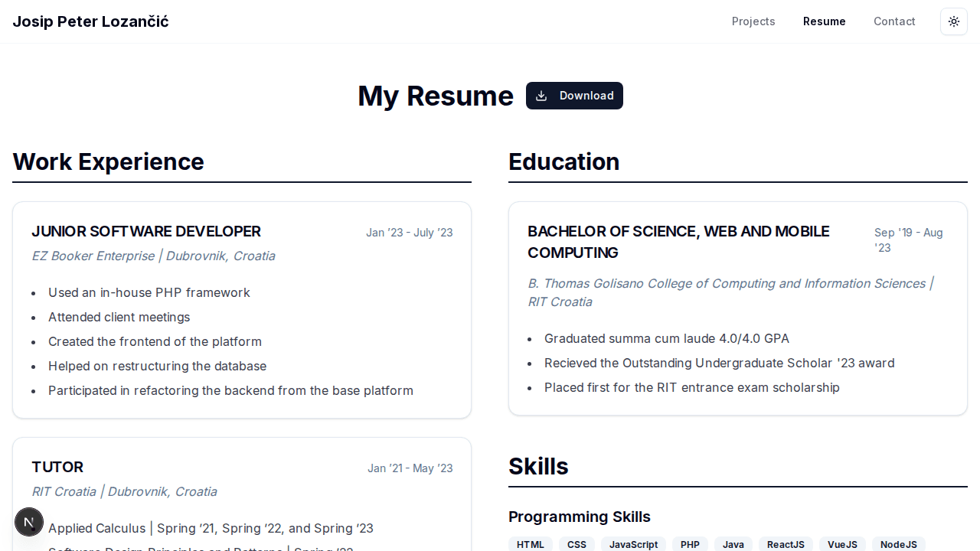Select the HTML skill tag
Viewport: 980px width, 551px height.
[x=531, y=544]
